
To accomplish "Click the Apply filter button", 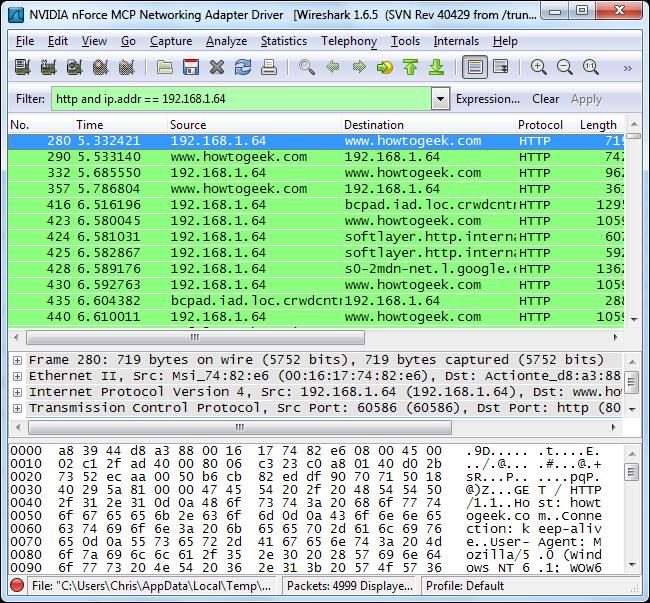I will (x=586, y=99).
